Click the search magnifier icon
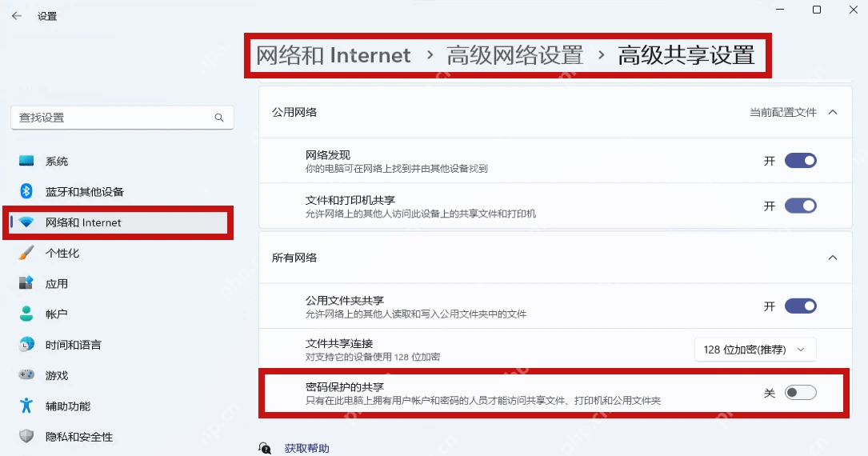The image size is (868, 456). pyautogui.click(x=219, y=118)
